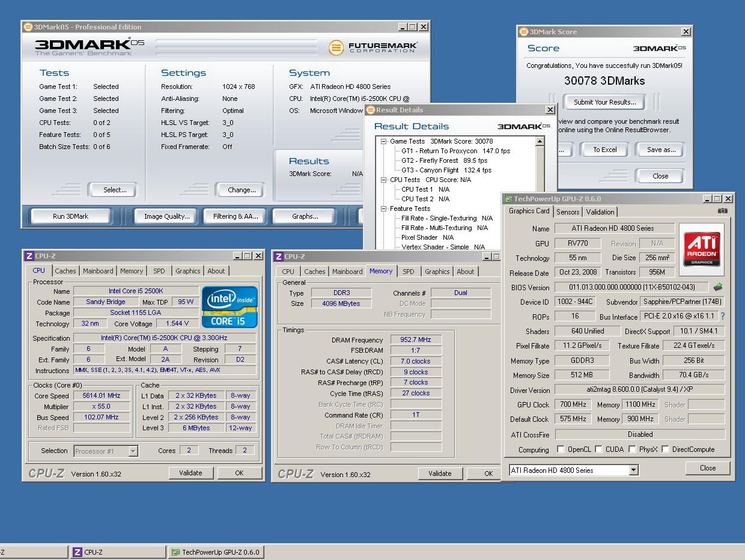Click BIOS save chip icon in GPU-Z
Image resolution: width=745 pixels, height=560 pixels.
(x=718, y=287)
